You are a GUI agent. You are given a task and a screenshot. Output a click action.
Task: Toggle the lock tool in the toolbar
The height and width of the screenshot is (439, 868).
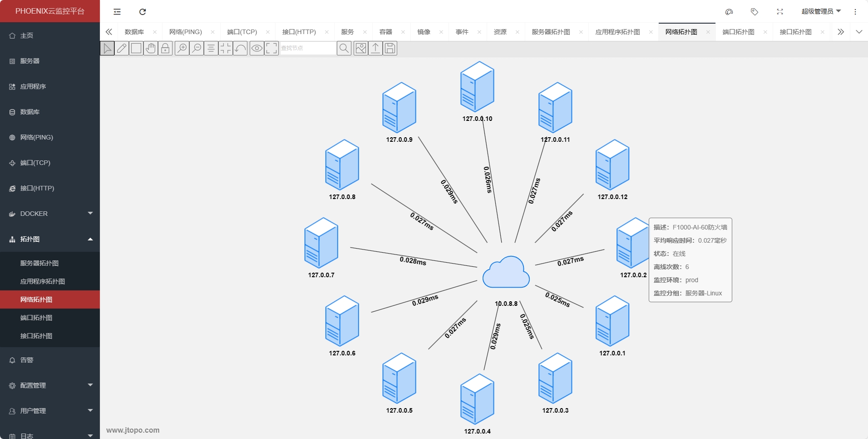(x=165, y=48)
